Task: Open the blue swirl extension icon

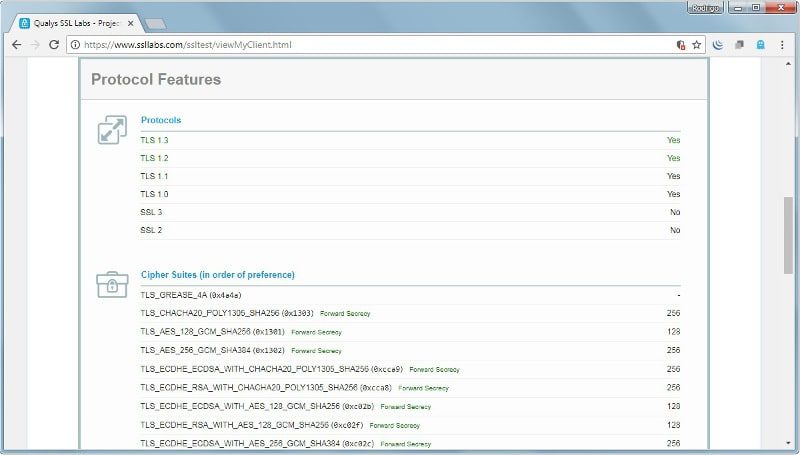Action: pyautogui.click(x=718, y=45)
